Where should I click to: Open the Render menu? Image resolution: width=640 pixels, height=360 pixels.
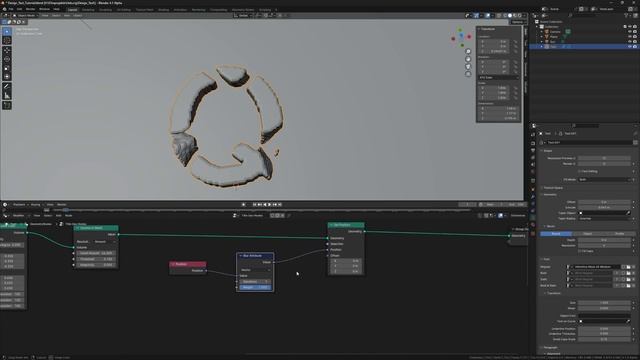pyautogui.click(x=31, y=9)
